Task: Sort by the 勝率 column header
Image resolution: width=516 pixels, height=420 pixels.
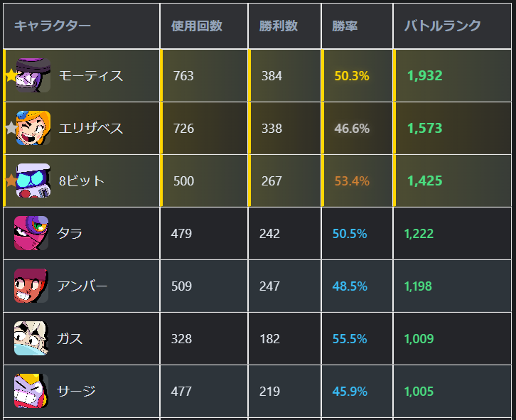Action: 345,26
